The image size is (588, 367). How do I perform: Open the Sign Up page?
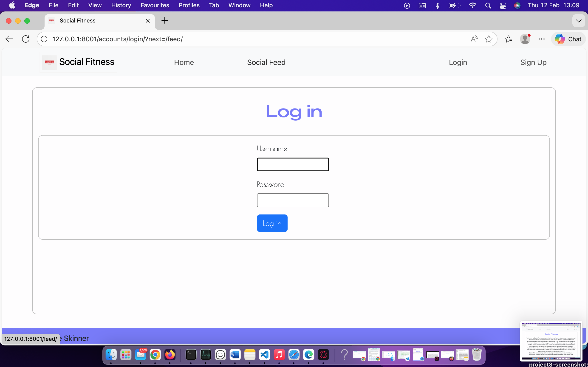533,62
